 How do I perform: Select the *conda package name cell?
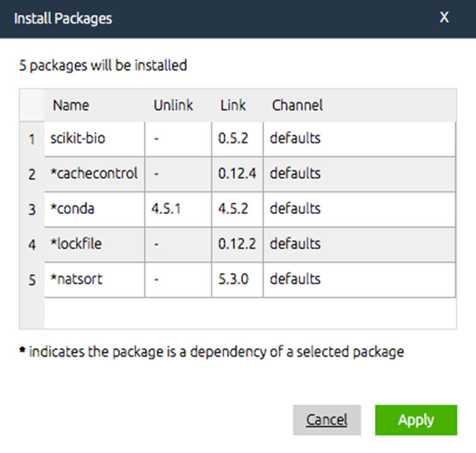tap(94, 210)
